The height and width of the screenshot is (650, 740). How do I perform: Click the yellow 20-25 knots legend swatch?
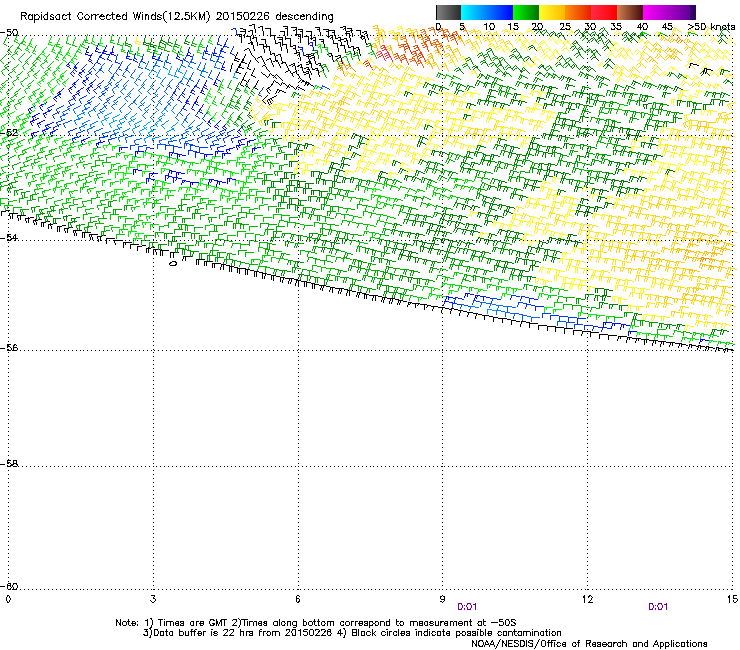point(552,12)
